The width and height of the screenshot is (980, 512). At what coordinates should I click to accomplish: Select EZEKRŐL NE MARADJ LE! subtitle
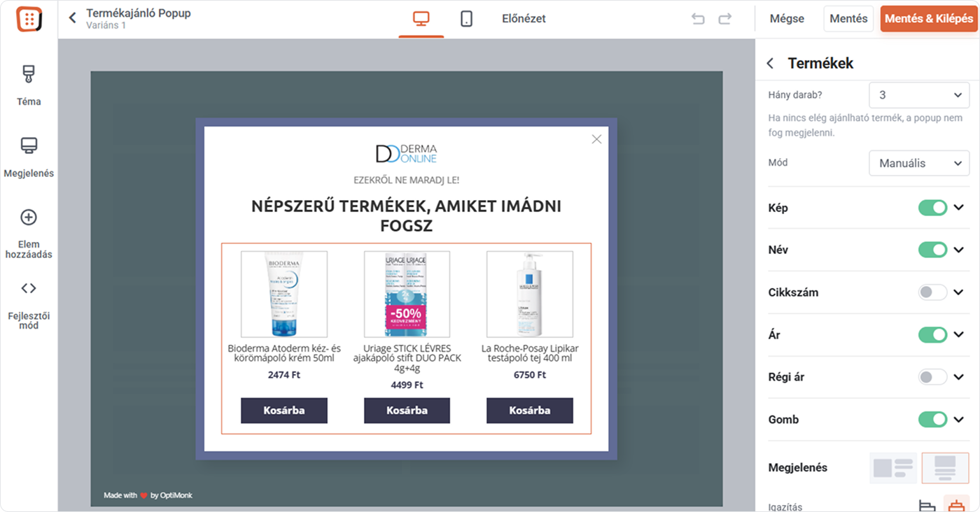coord(406,180)
